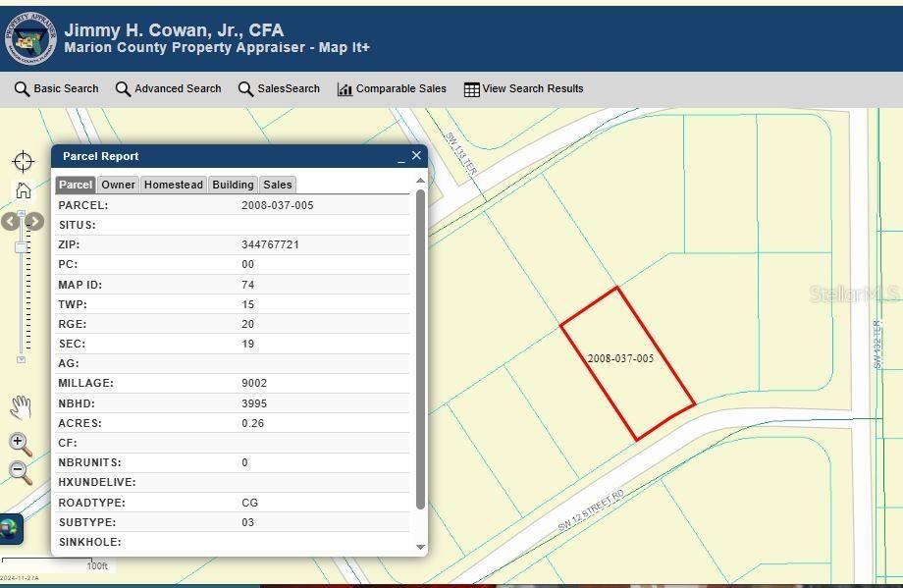The width and height of the screenshot is (903, 588).
Task: Click the left pan arrow button
Action: point(10,222)
